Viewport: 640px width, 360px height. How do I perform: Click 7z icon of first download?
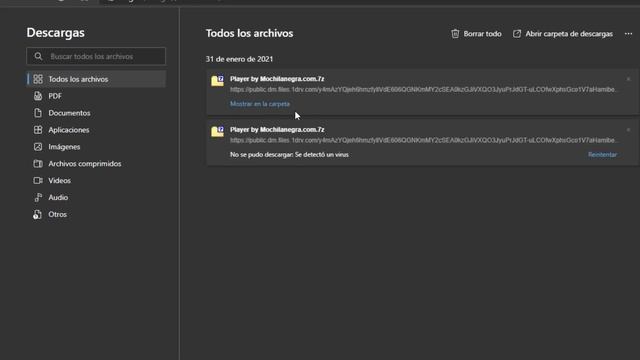pyautogui.click(x=217, y=80)
